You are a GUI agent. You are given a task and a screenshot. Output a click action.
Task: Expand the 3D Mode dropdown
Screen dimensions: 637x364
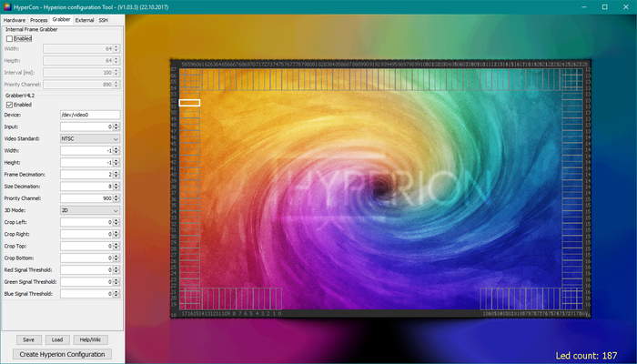coord(89,210)
